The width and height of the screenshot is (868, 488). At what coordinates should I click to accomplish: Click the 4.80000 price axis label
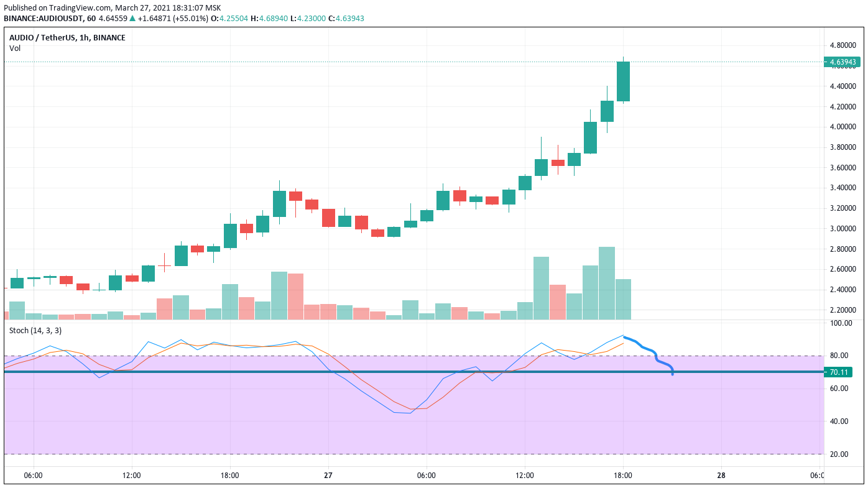click(x=843, y=45)
